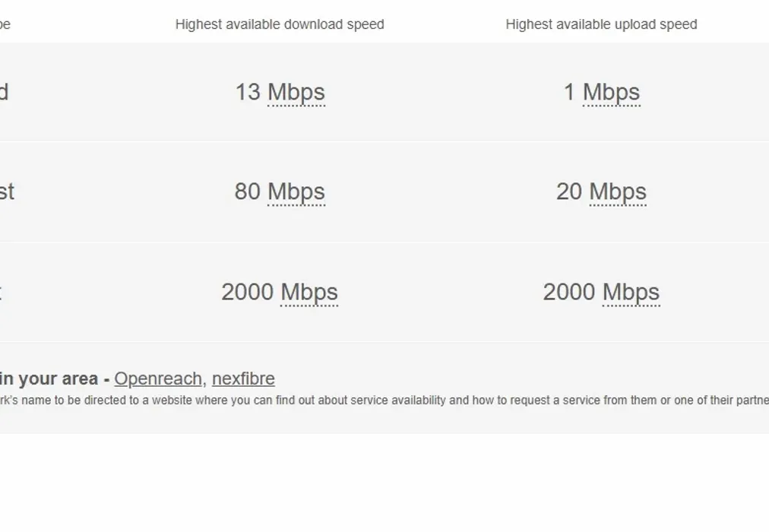
Task: Open the nexfibre network website link
Action: [x=242, y=378]
